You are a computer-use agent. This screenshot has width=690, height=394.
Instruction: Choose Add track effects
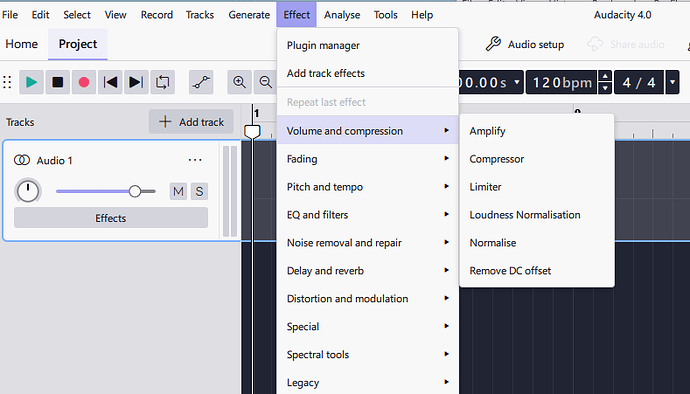click(367, 73)
